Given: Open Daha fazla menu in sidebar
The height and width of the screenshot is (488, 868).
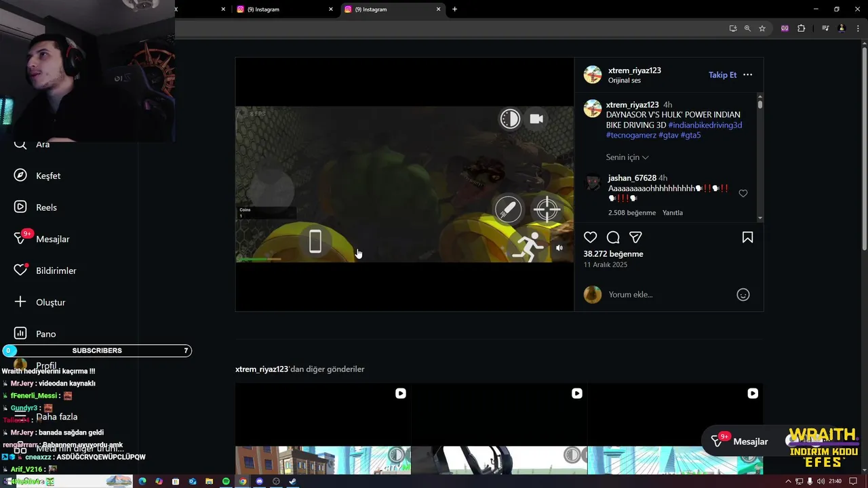Looking at the screenshot, I should [46, 417].
